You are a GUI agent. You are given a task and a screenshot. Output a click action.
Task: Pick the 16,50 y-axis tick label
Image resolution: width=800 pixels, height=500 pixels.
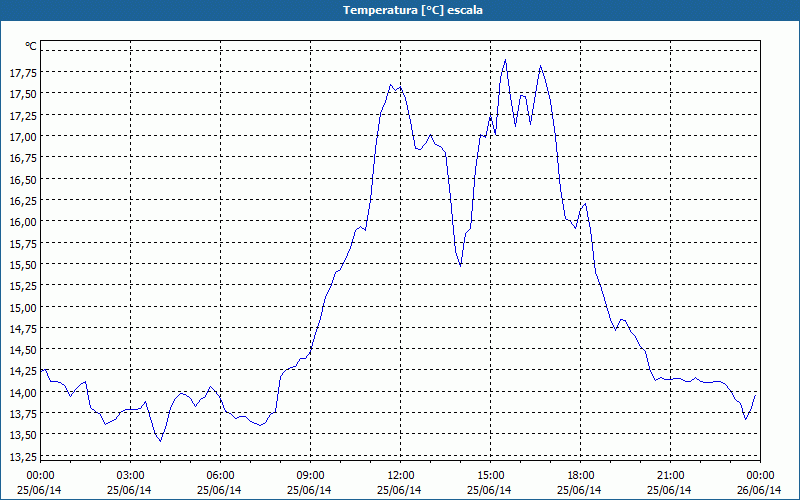tap(23, 179)
